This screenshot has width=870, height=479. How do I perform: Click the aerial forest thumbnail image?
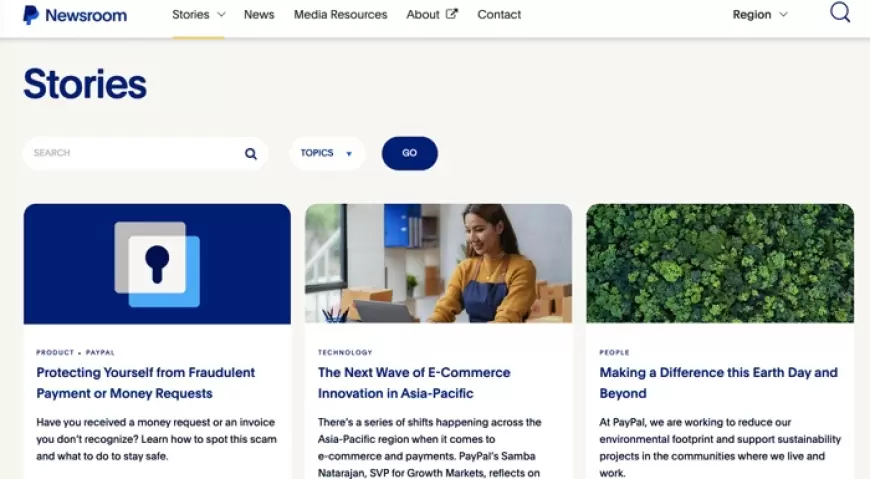720,263
